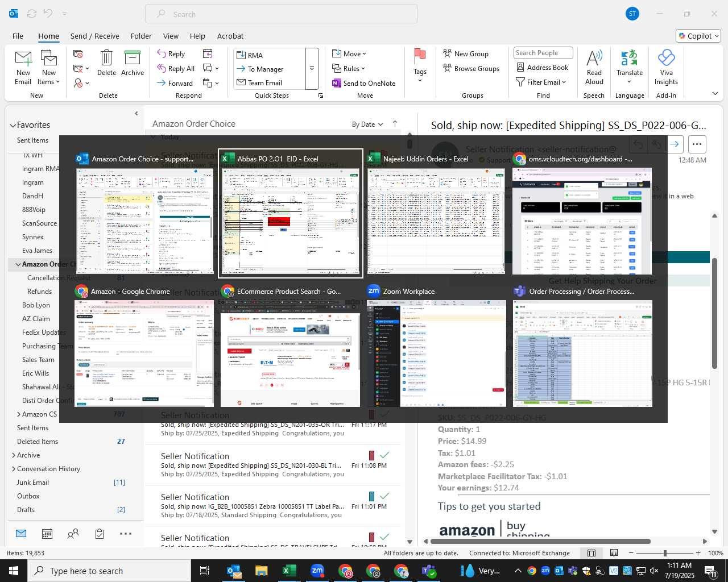Apply the RMA quick step
Viewport: 728px width, 582px height.
tap(270, 55)
